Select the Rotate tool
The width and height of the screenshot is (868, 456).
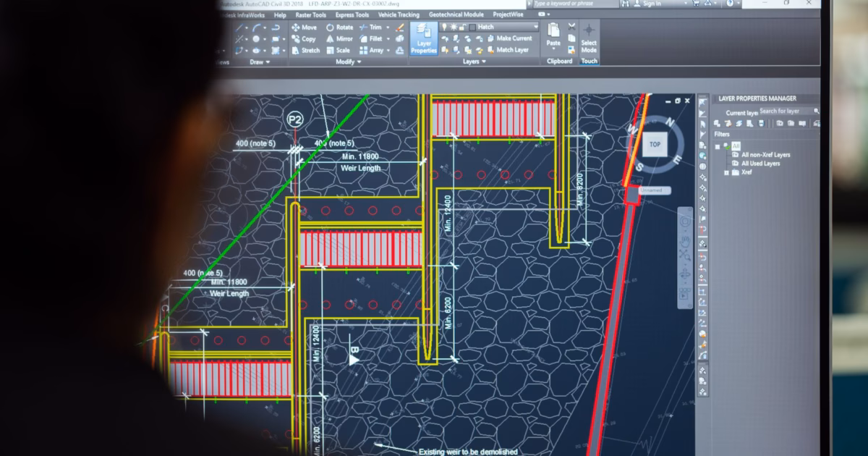click(340, 28)
